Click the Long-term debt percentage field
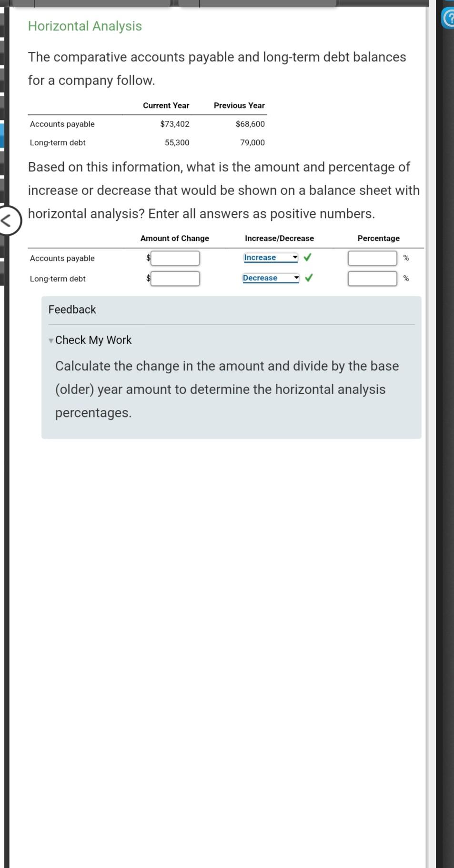This screenshot has height=868, width=454. pyautogui.click(x=373, y=279)
